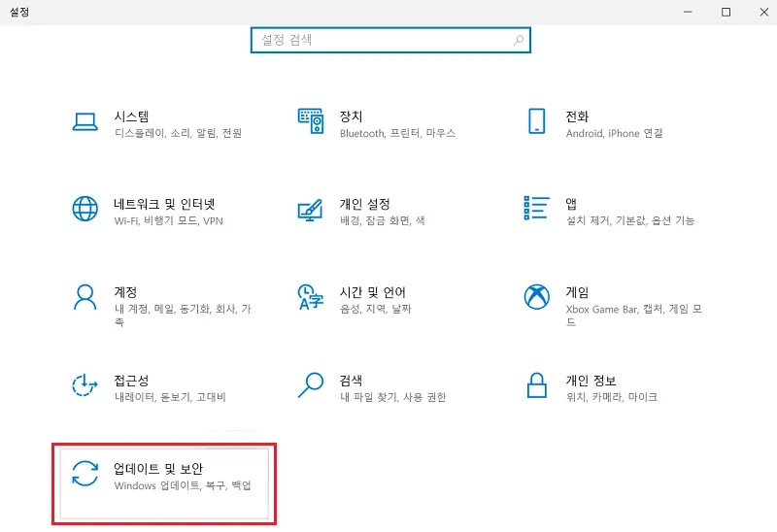The width and height of the screenshot is (777, 532).
Task: Click the text 'Bluetooth, 프린터, 마우스'
Action: click(x=398, y=133)
